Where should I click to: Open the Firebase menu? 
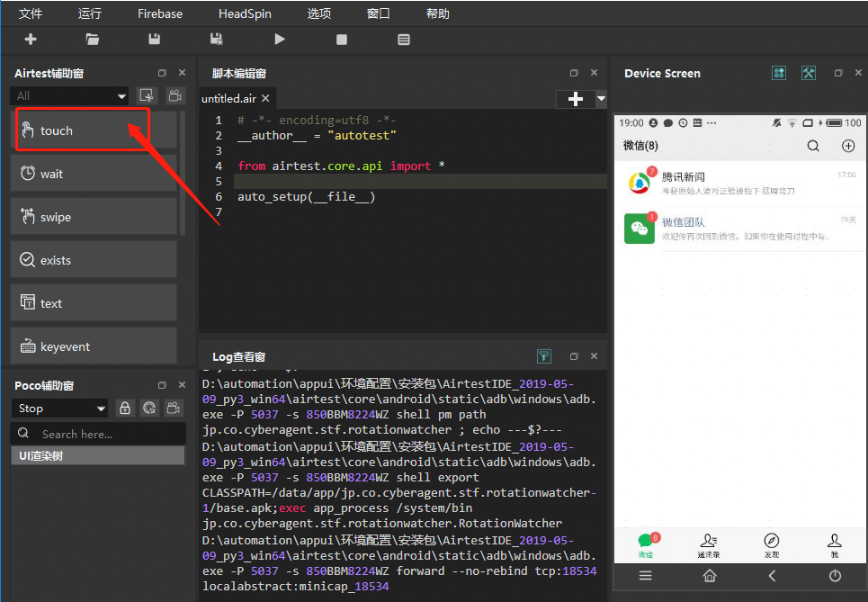(x=160, y=13)
